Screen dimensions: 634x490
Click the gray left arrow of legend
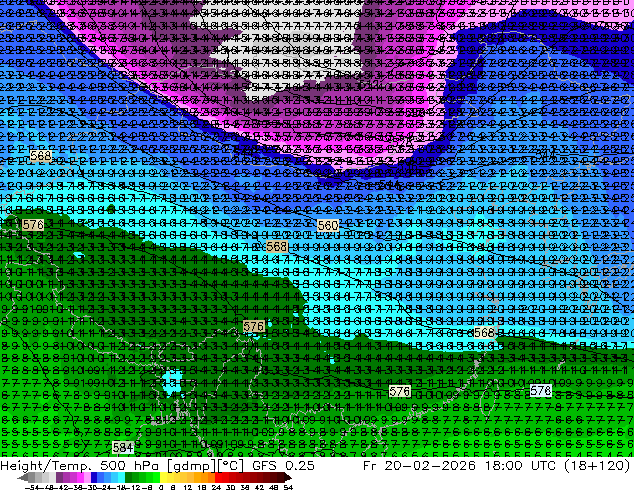(22, 478)
